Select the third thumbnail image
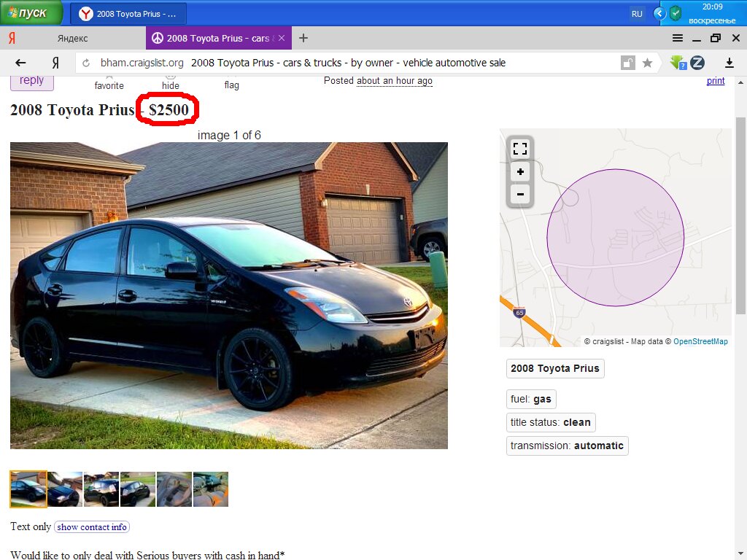Image resolution: width=747 pixels, height=560 pixels. tap(101, 489)
